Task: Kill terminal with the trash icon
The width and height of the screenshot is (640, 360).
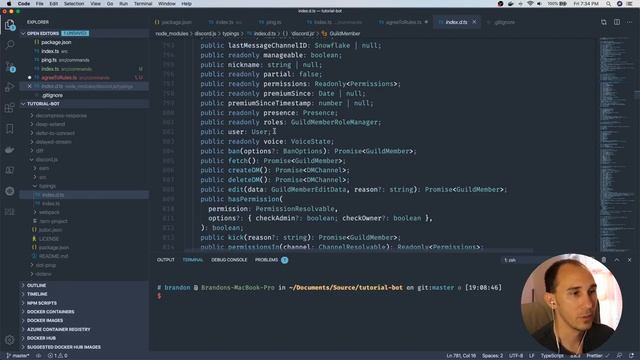Action: coord(604,260)
